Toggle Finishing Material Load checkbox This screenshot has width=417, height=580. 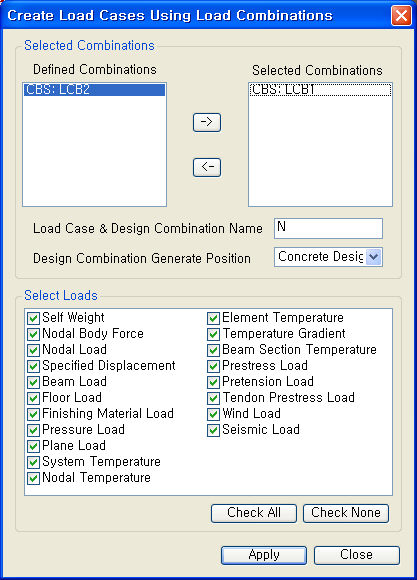[33, 414]
